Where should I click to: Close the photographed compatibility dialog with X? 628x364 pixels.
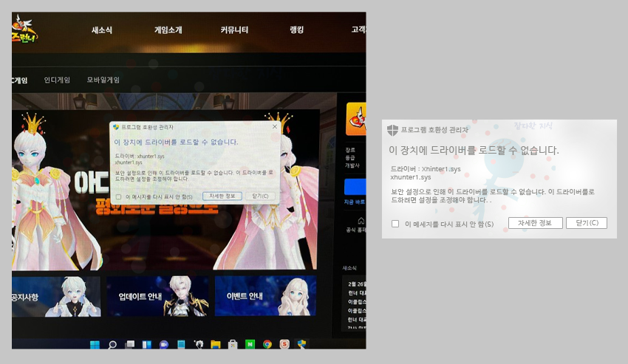click(x=274, y=126)
